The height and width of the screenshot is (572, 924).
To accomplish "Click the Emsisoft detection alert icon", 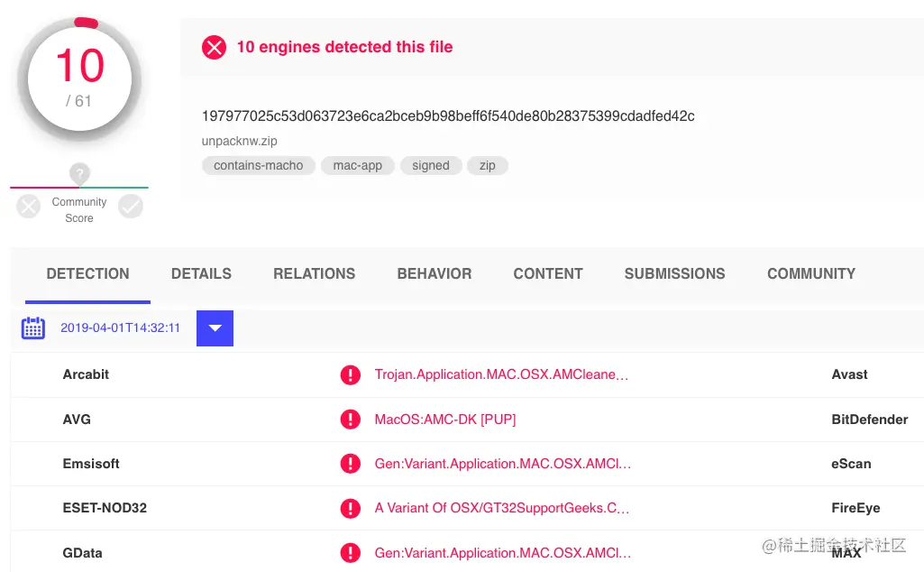I will (x=351, y=464).
